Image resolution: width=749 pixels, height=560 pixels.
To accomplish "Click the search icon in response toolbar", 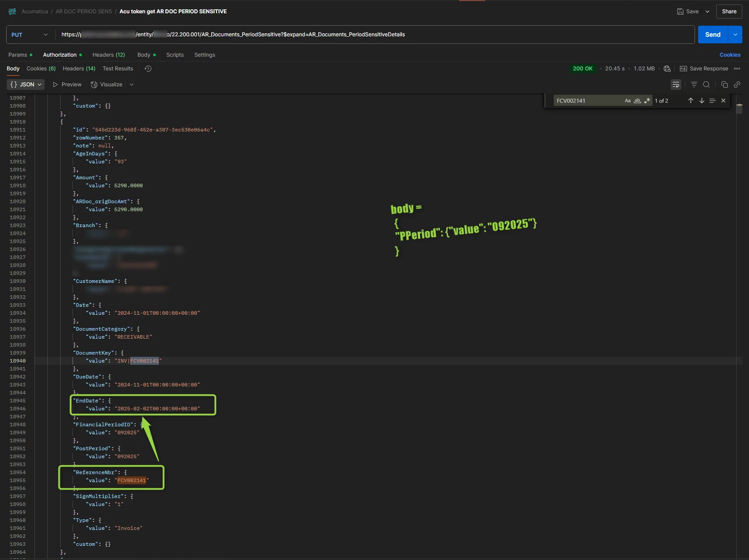I will (x=707, y=85).
